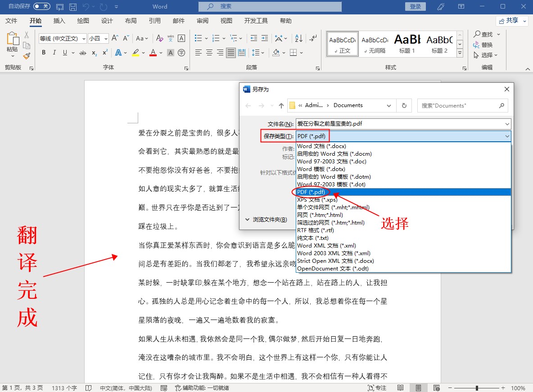Click the Sign in (登录) button
The width and height of the screenshot is (533, 392).
click(x=416, y=6)
